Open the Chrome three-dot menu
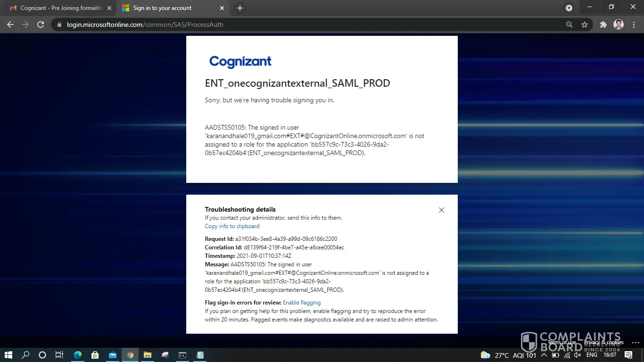This screenshot has width=644, height=362. 633,25
